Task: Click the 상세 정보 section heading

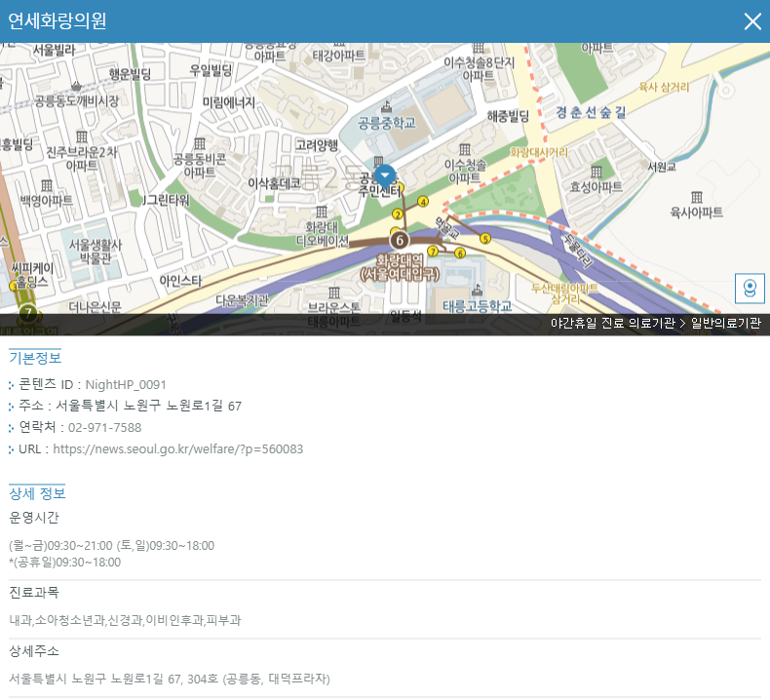Action: [37, 493]
